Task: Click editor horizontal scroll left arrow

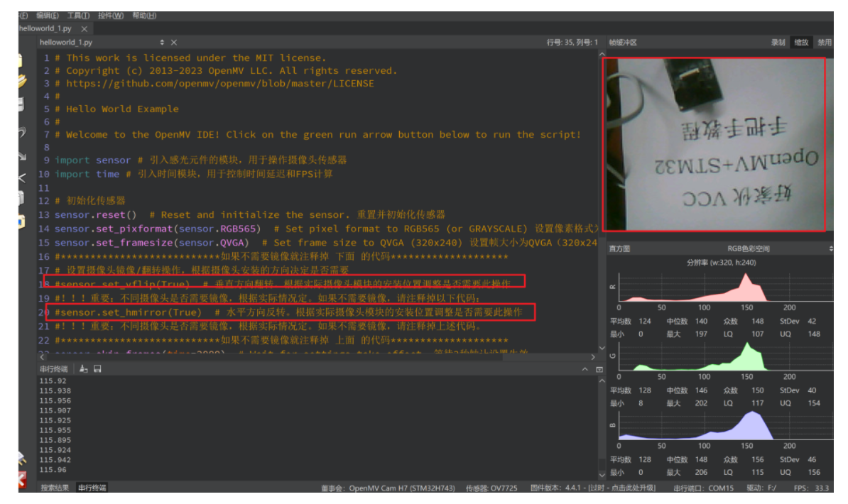Action: coord(43,357)
